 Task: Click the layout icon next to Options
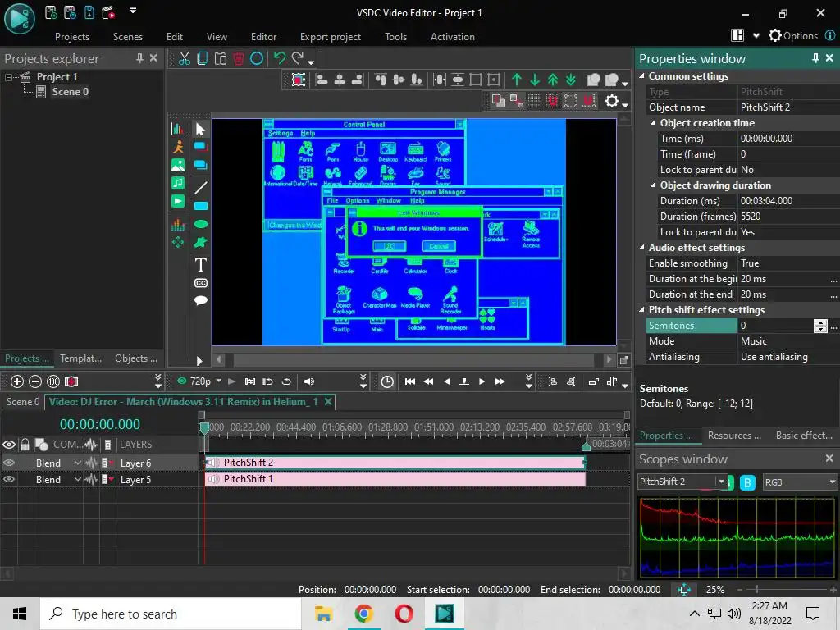tap(737, 35)
